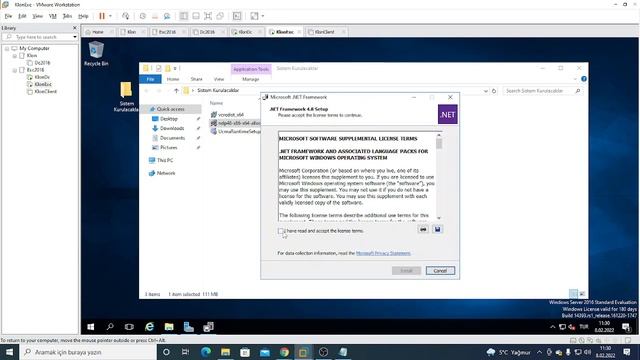Select Quick access in navigation pane
The width and height of the screenshot is (640, 360).
coord(171,109)
